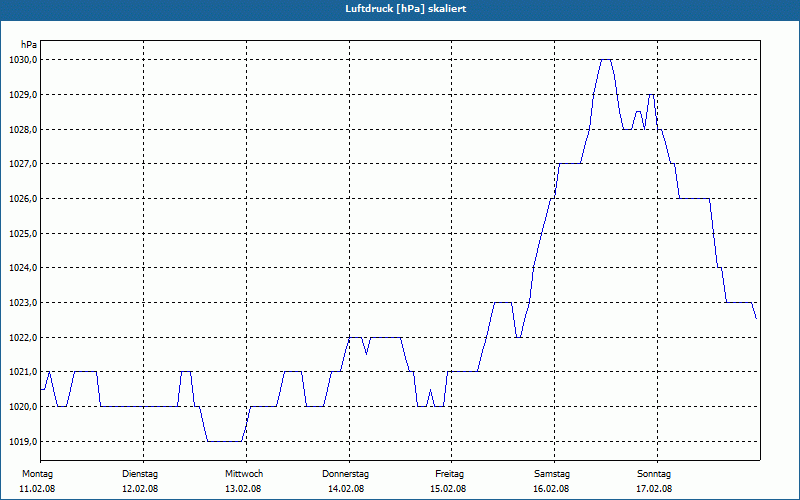This screenshot has height=500, width=800.
Task: Select the Freitag day label
Action: click(x=449, y=474)
